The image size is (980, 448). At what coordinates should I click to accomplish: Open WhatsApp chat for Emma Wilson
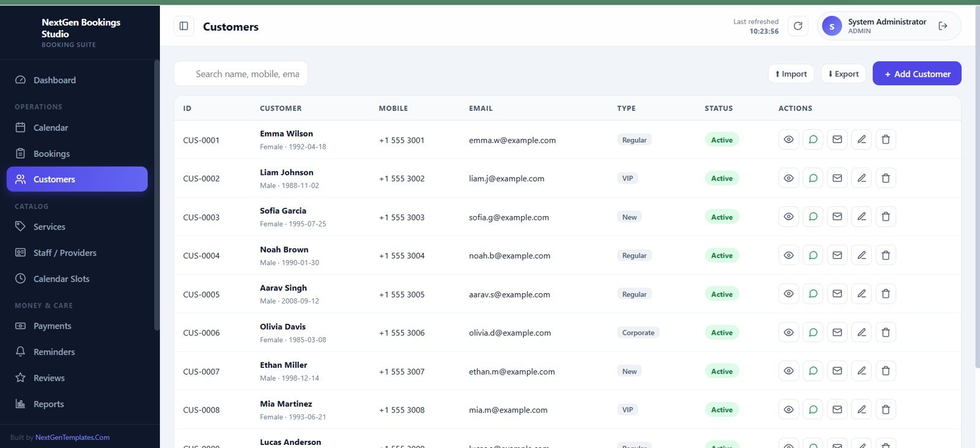click(813, 140)
